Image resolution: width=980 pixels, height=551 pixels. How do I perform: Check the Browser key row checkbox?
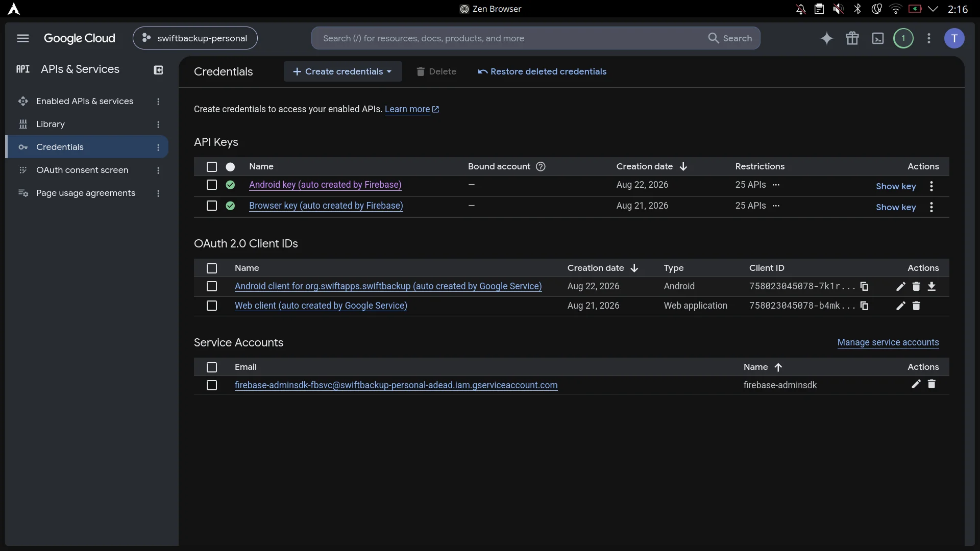coord(212,206)
